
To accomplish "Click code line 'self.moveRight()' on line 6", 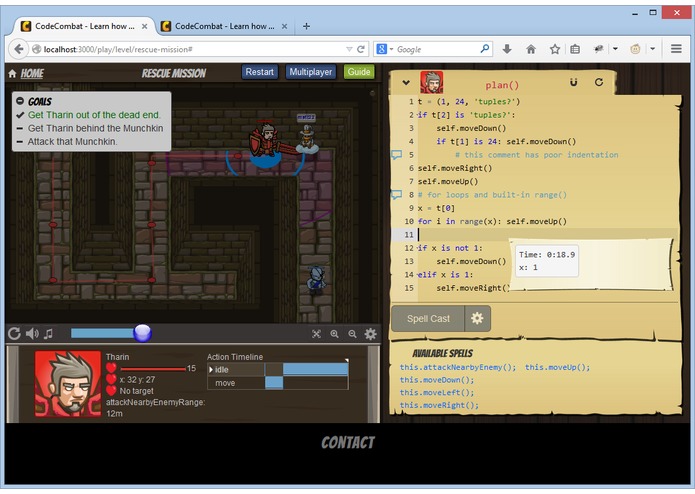I will [x=455, y=168].
